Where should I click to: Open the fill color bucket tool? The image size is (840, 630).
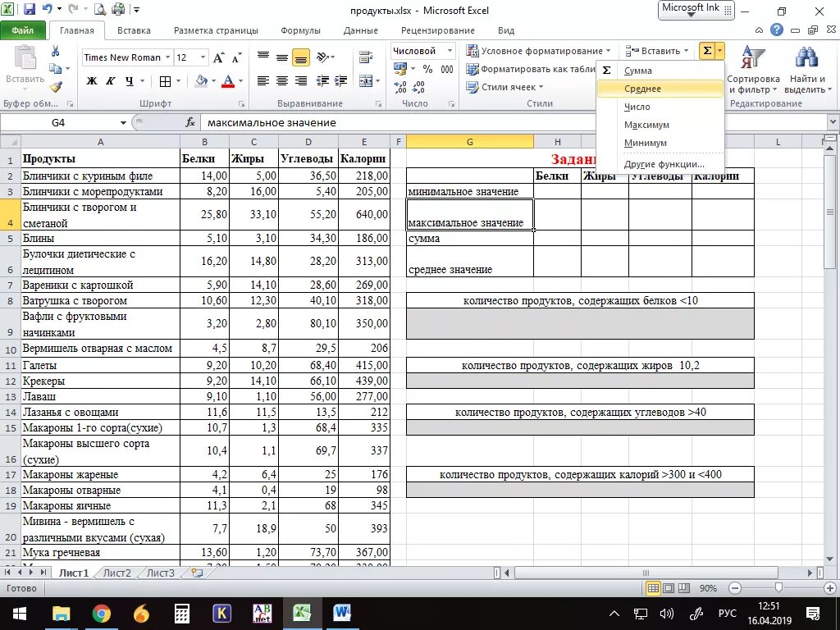coord(201,80)
